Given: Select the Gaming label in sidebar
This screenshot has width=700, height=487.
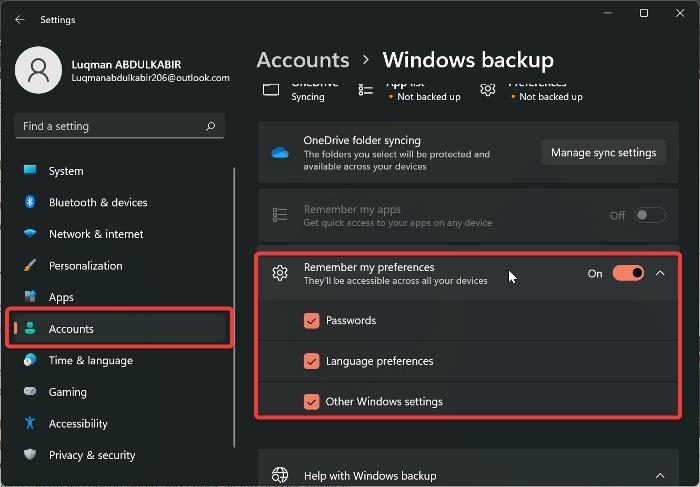Looking at the screenshot, I should [x=68, y=392].
